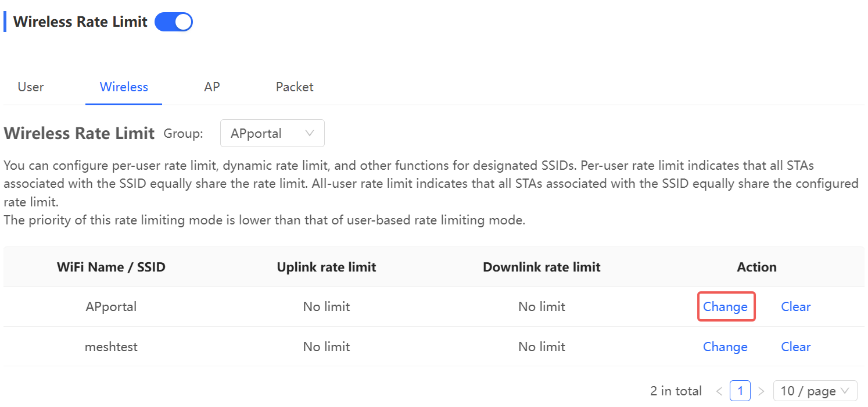Screen dimensions: 868x407
Task: Open the AP tab
Action: (x=211, y=87)
